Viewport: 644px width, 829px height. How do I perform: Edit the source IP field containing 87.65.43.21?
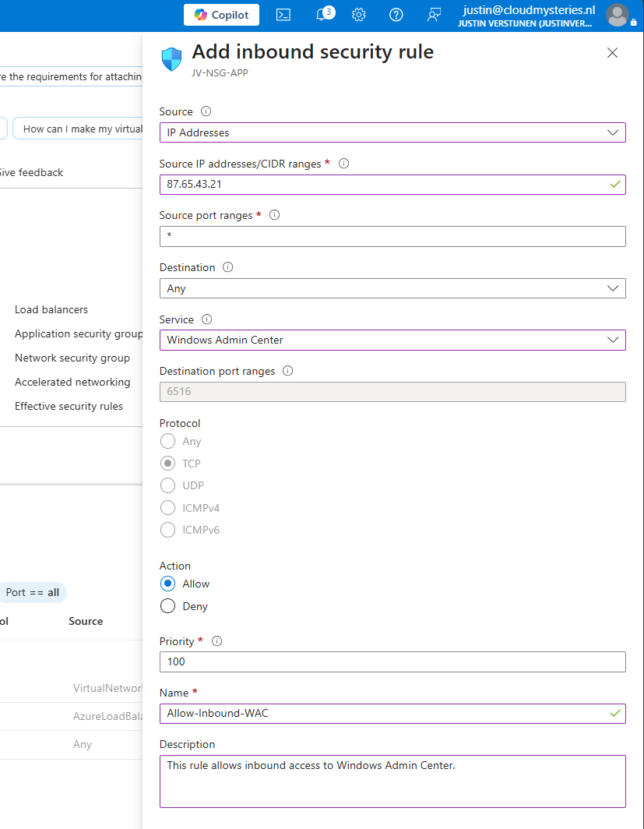pyautogui.click(x=392, y=185)
